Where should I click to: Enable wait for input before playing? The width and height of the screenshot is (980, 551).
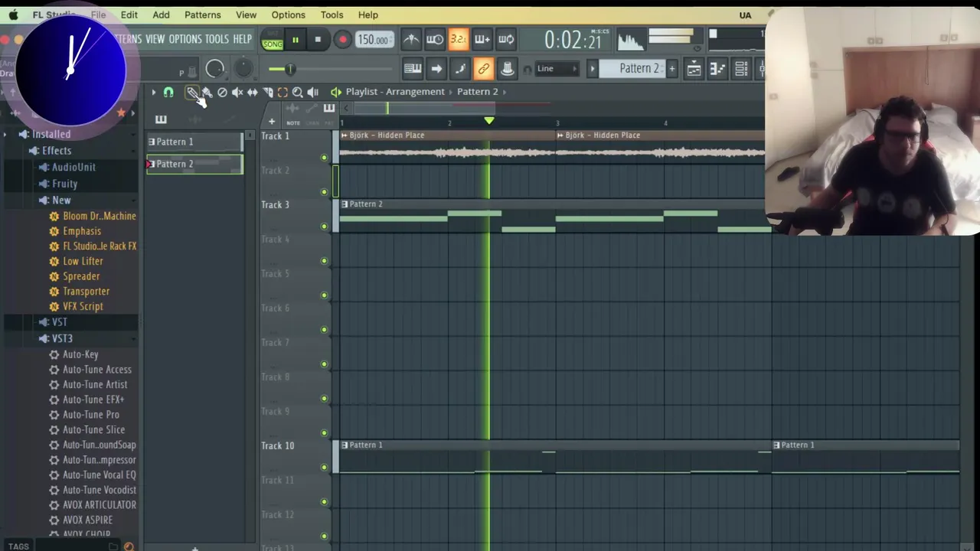435,39
